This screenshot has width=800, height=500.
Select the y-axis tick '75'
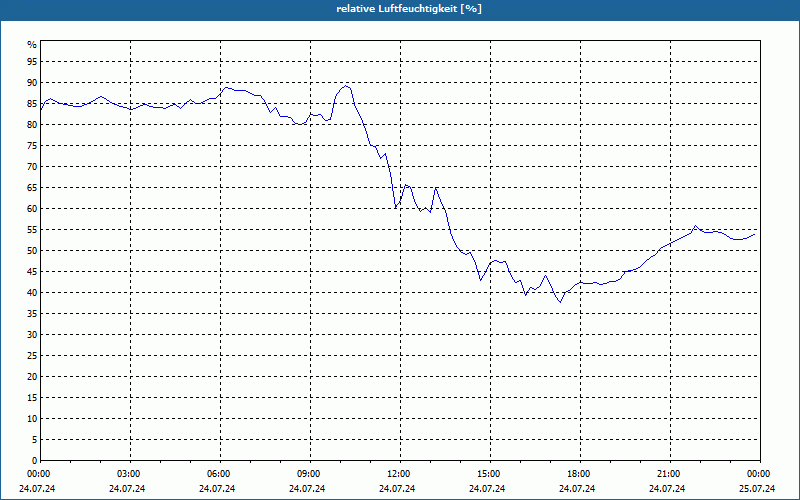pyautogui.click(x=32, y=145)
